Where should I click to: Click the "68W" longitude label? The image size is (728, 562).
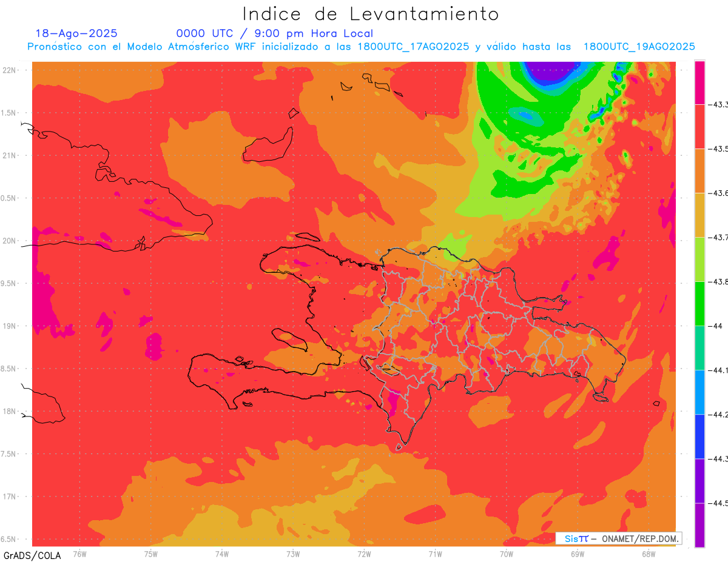point(648,554)
